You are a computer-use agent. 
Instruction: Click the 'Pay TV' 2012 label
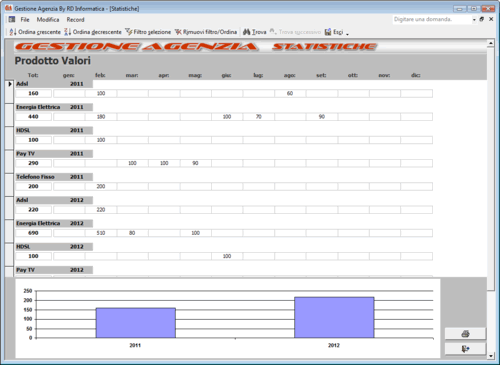(26, 270)
